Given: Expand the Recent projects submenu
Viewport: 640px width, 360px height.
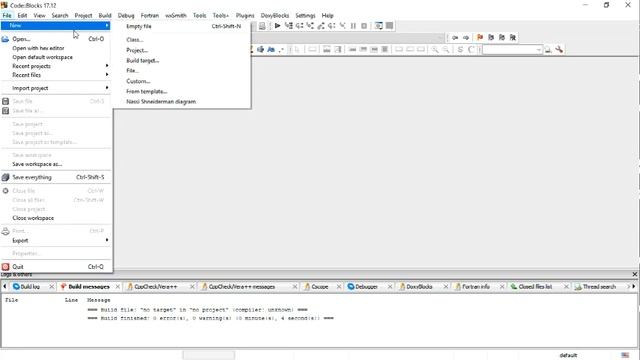Looking at the screenshot, I should [x=56, y=66].
